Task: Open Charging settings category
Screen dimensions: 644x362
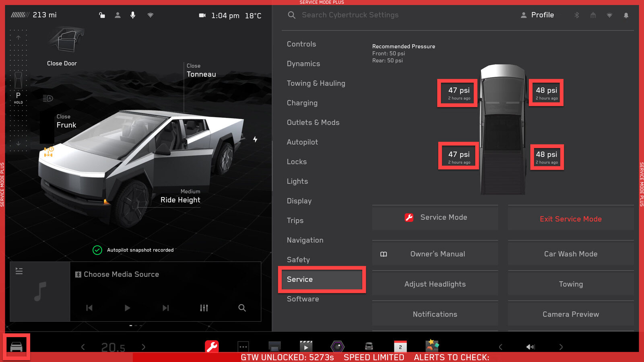Action: click(302, 103)
